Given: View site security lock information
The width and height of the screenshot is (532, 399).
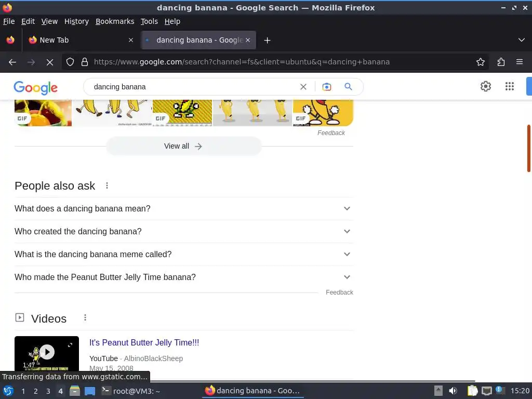Looking at the screenshot, I should [x=85, y=62].
